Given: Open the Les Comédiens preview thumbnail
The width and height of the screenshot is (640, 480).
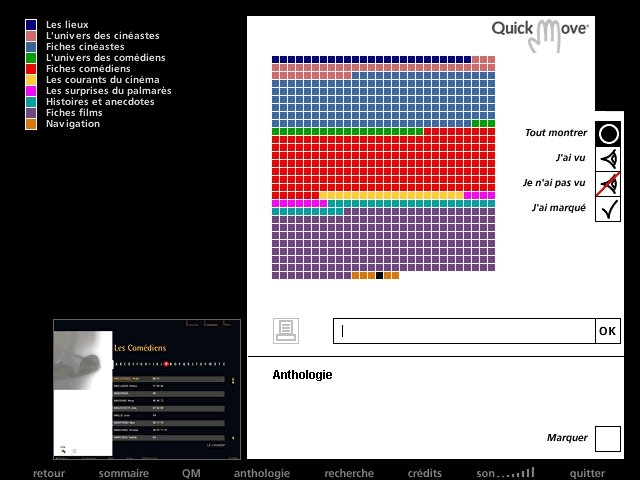Looking at the screenshot, I should pyautogui.click(x=147, y=388).
